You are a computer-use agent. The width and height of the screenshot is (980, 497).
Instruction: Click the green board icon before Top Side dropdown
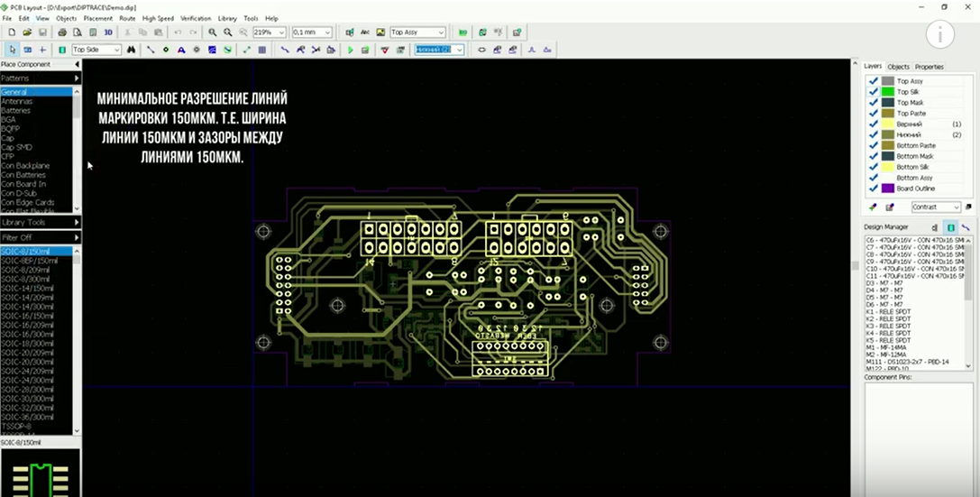point(62,50)
